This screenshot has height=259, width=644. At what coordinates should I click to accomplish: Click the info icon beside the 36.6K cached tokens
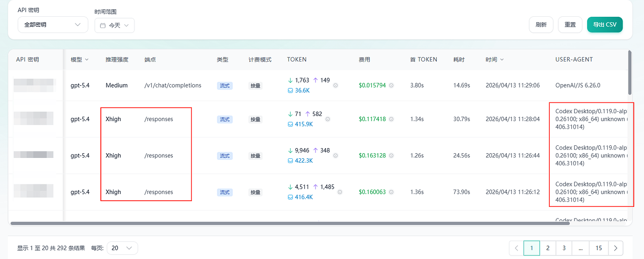335,86
